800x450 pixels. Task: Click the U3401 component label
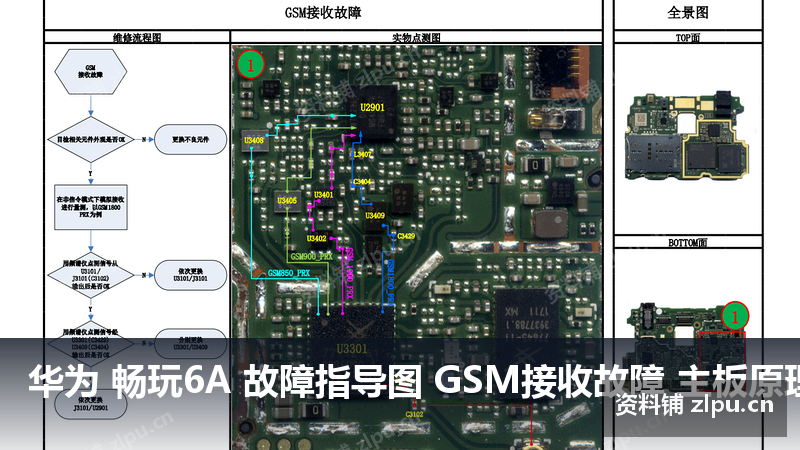323,195
